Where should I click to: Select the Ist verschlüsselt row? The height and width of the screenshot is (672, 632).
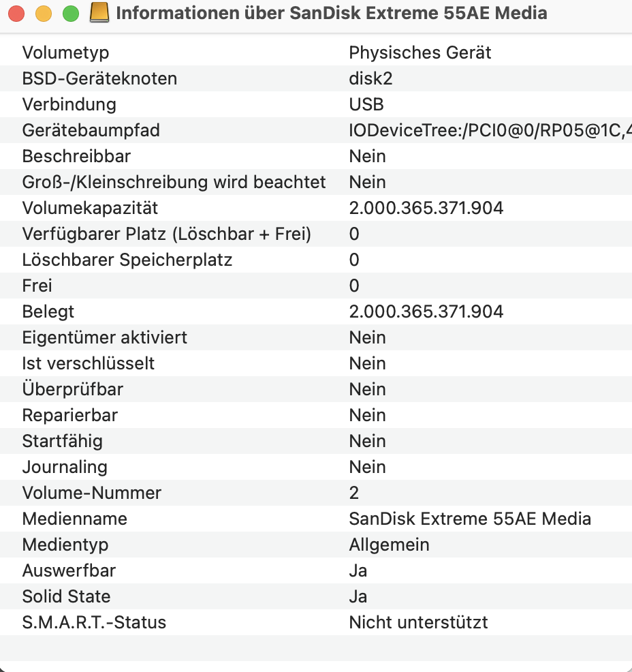coord(89,363)
